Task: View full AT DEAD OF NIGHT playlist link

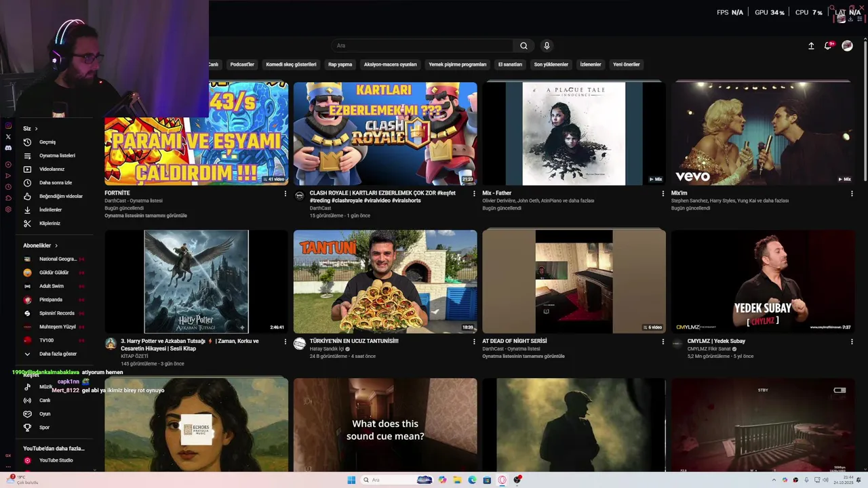Action: (524, 357)
